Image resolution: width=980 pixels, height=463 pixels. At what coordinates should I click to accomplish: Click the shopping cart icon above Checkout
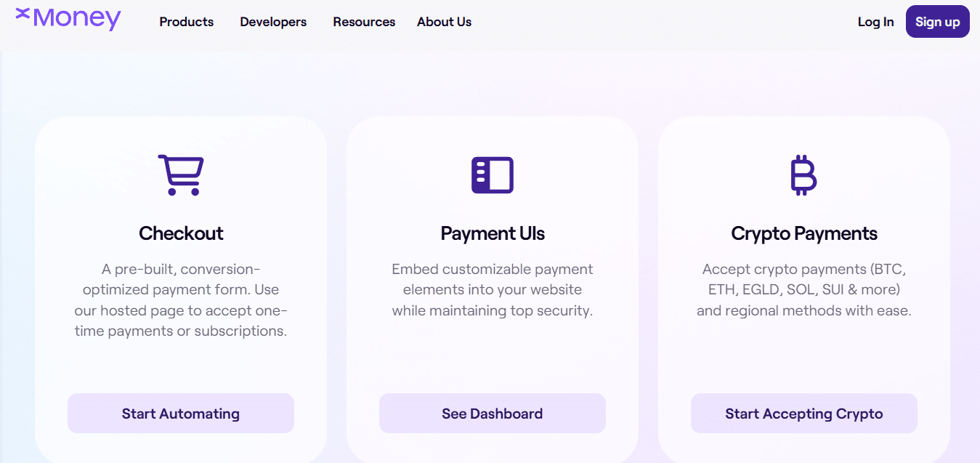click(181, 175)
